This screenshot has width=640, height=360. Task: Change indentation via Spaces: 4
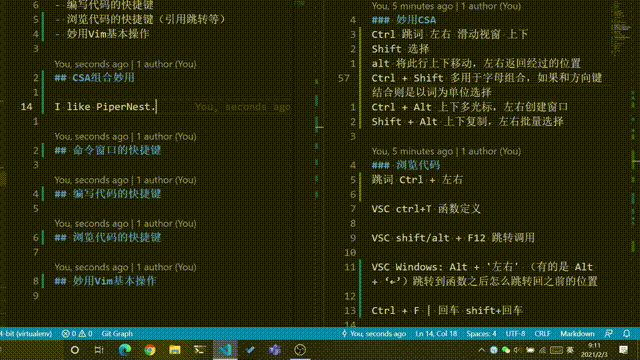pos(481,333)
